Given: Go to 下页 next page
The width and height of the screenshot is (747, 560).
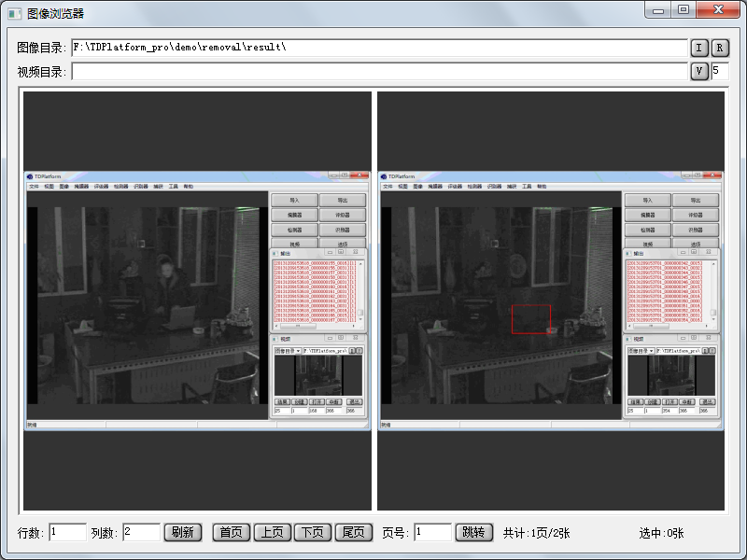Looking at the screenshot, I should coord(313,532).
